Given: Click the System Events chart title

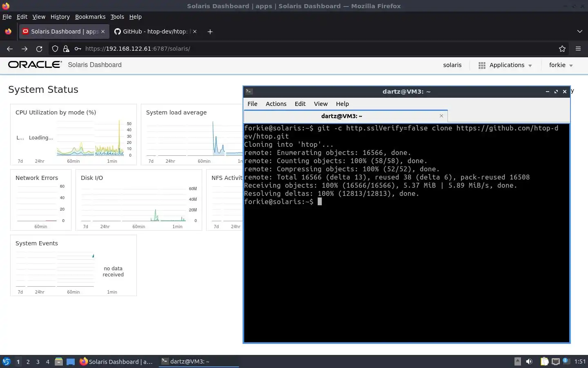Looking at the screenshot, I should (x=37, y=243).
